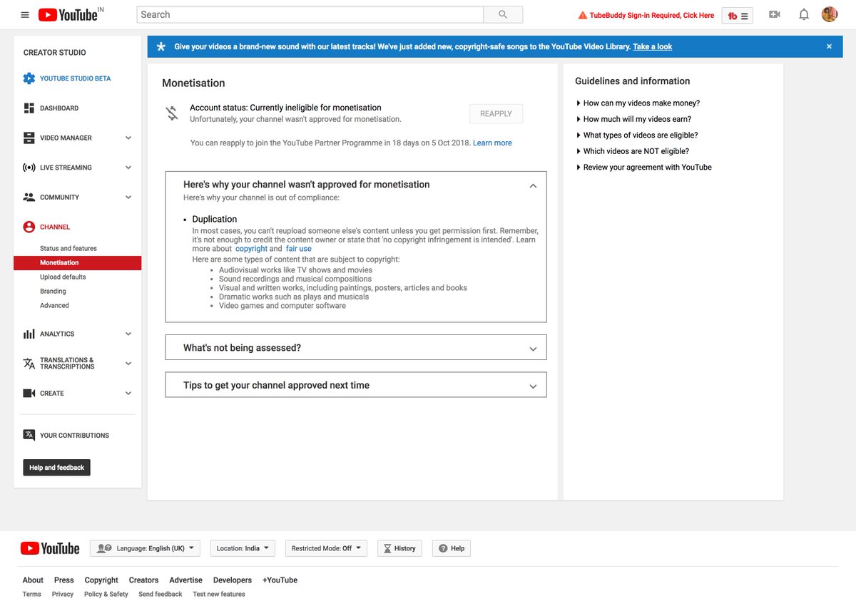Image resolution: width=856 pixels, height=616 pixels.
Task: Click Send feedback footer link
Action: (160, 595)
